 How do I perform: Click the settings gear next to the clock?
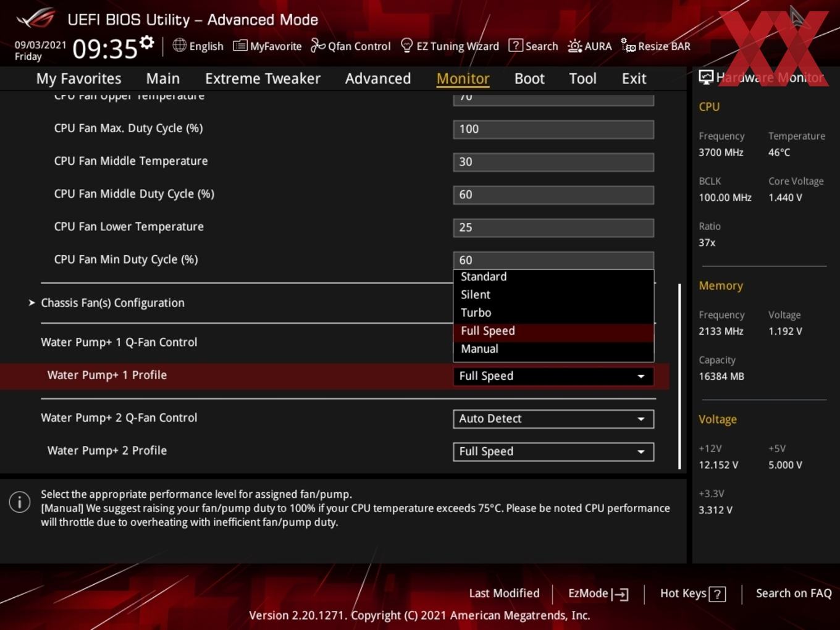[146, 43]
